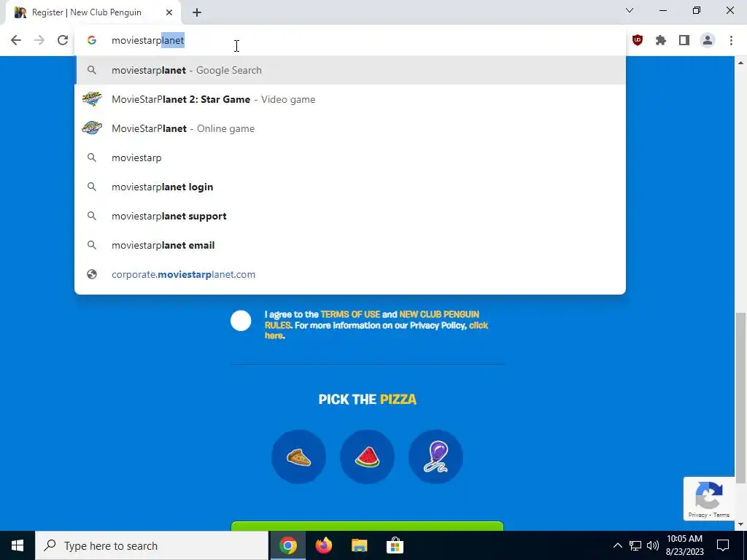Open the notifications action center icon
The width and height of the screenshot is (747, 560).
click(x=723, y=545)
